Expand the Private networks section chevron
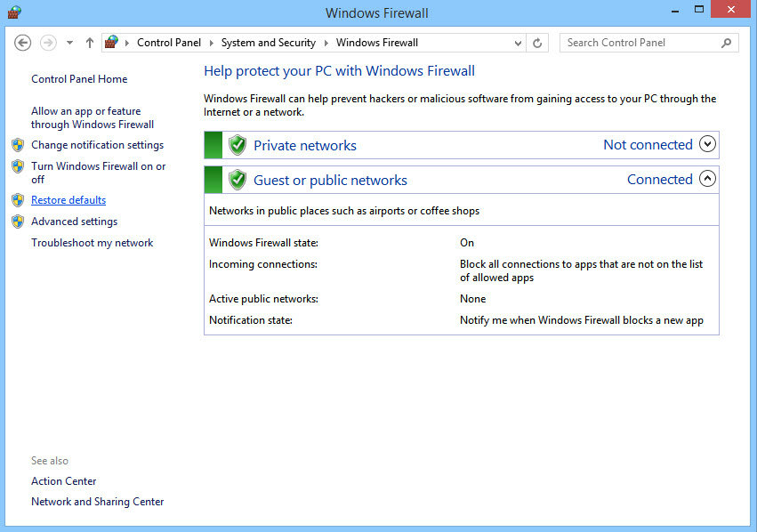757x532 pixels. [707, 144]
